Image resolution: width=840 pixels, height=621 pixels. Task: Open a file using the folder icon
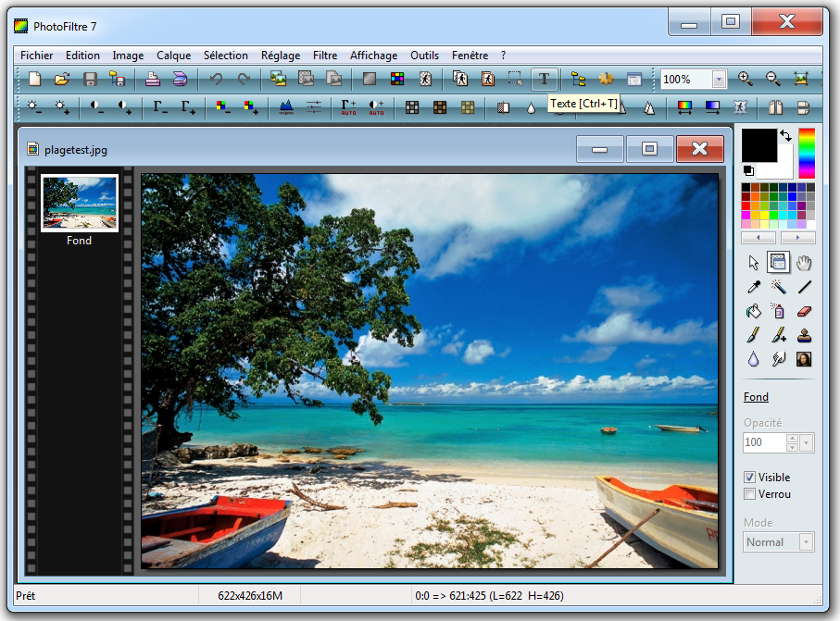click(62, 80)
